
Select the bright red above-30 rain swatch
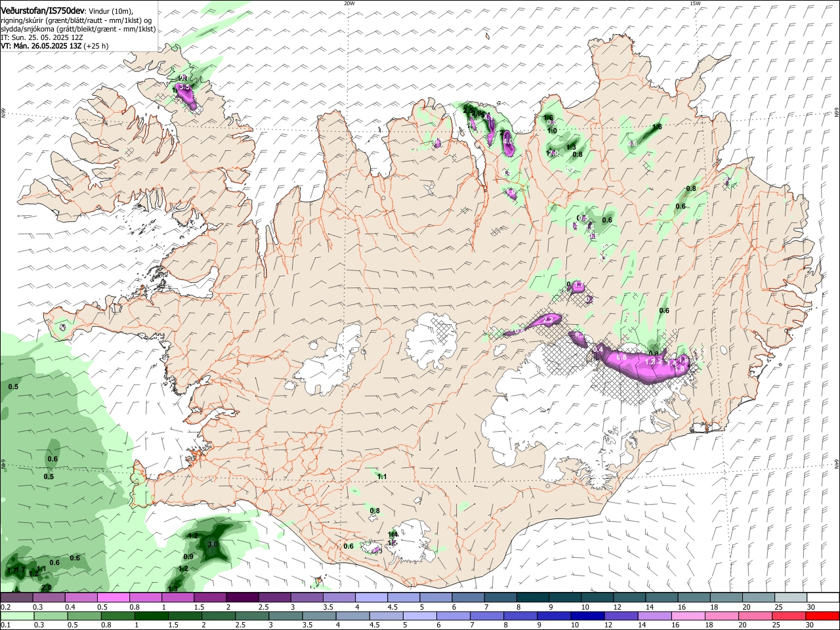tap(823, 616)
